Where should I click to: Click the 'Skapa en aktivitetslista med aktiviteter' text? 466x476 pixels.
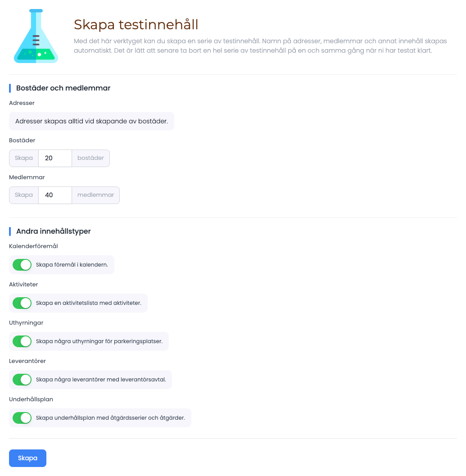tap(89, 303)
